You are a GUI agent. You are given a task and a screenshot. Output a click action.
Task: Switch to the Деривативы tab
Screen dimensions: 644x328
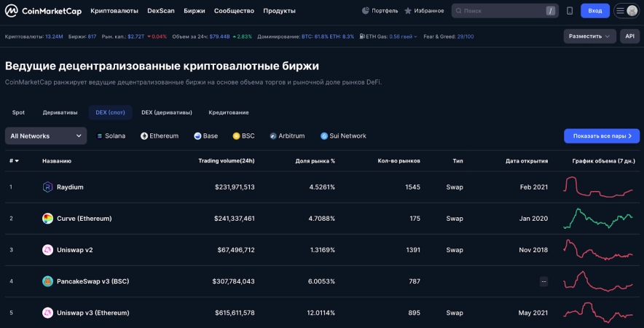coord(60,112)
